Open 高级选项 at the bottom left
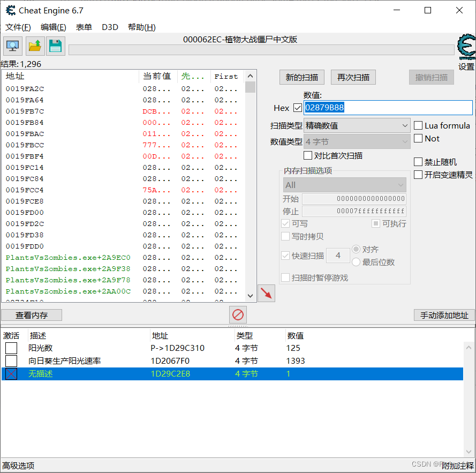The image size is (476, 473). [18, 466]
